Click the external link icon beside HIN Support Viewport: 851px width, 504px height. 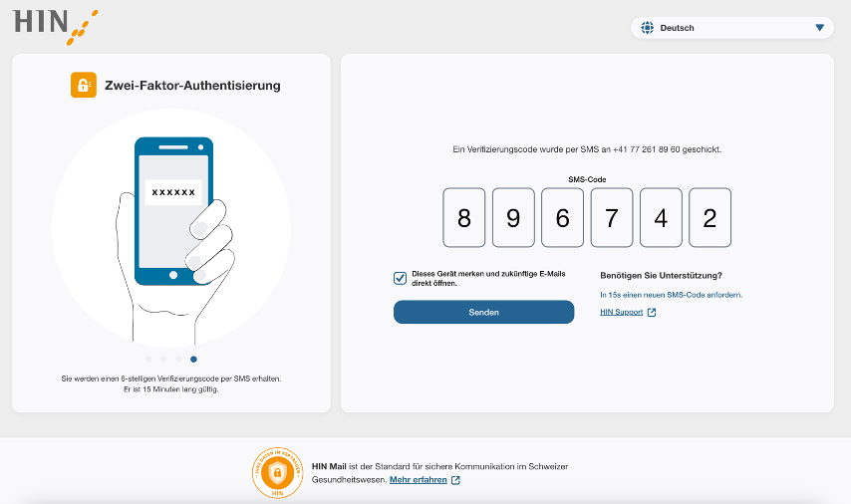point(652,313)
